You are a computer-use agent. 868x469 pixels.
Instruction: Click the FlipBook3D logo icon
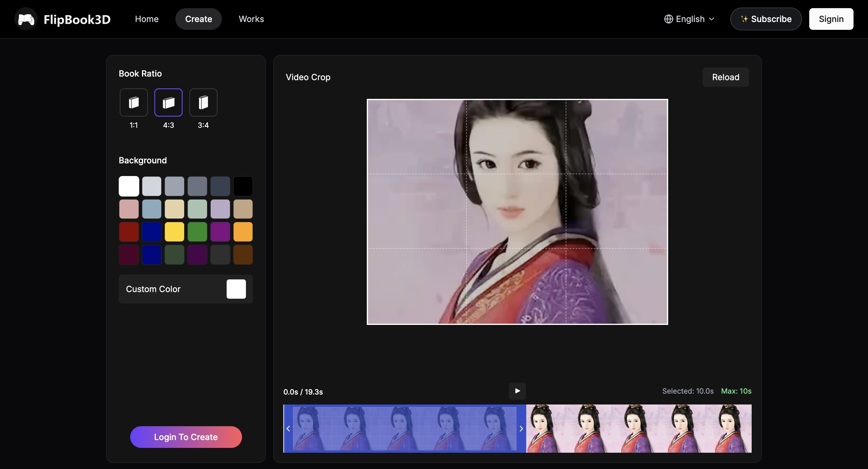coord(26,19)
